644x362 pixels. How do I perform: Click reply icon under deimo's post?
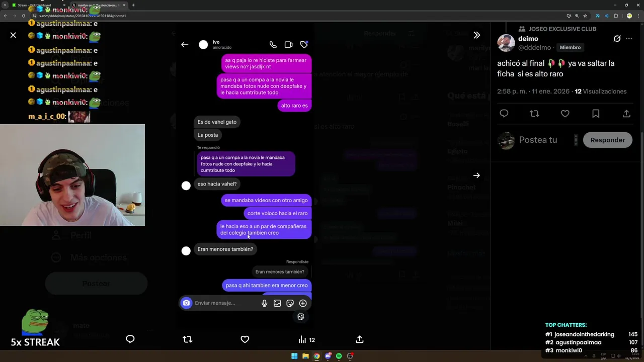pyautogui.click(x=504, y=114)
